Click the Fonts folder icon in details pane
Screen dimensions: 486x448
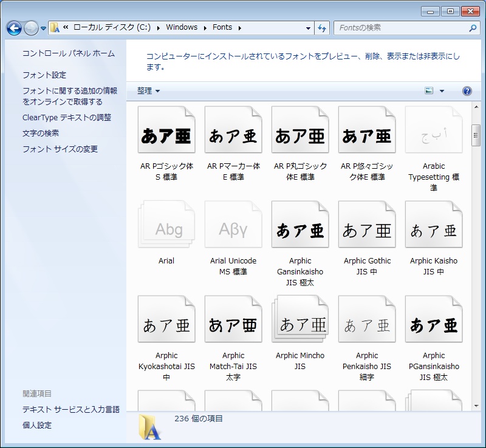(150, 427)
